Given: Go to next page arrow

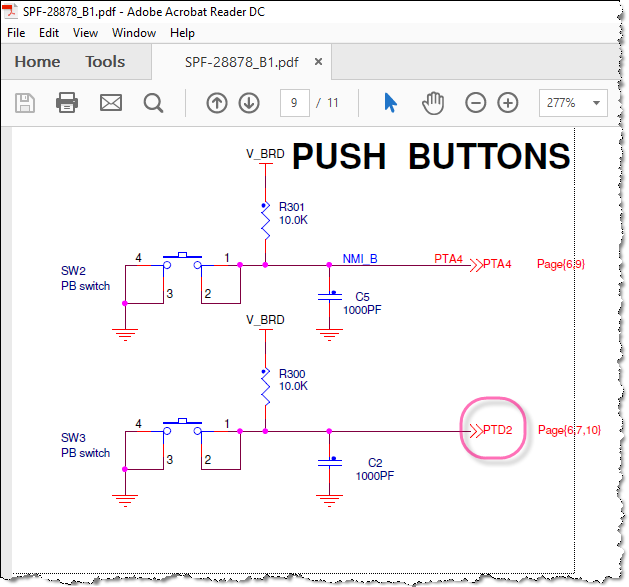Looking at the screenshot, I should click(249, 103).
